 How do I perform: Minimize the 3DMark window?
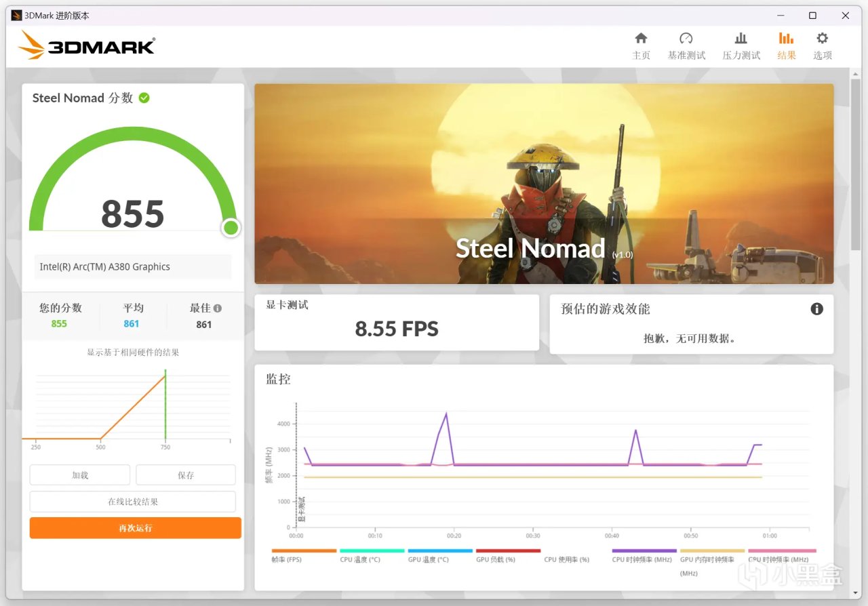click(780, 16)
